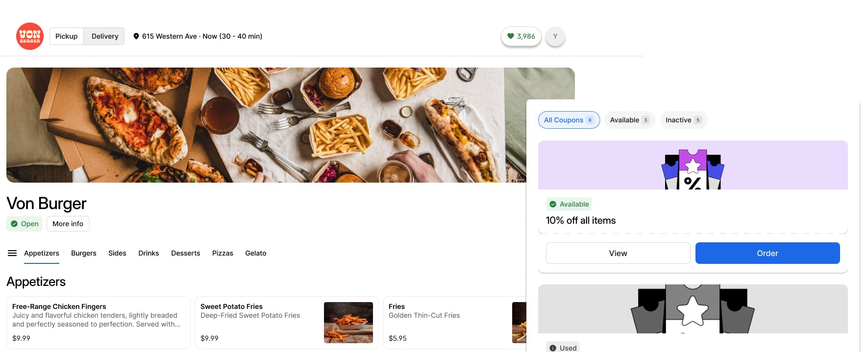Select the Sweet Potato Fries thumbnail
This screenshot has height=352, width=868.
coord(348,323)
